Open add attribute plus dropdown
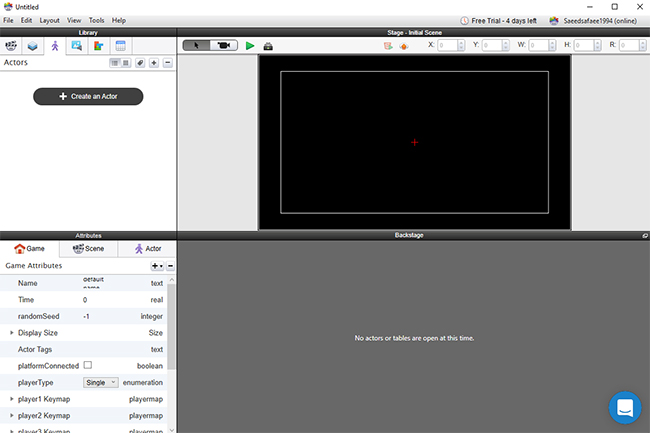650x433 pixels. [157, 266]
